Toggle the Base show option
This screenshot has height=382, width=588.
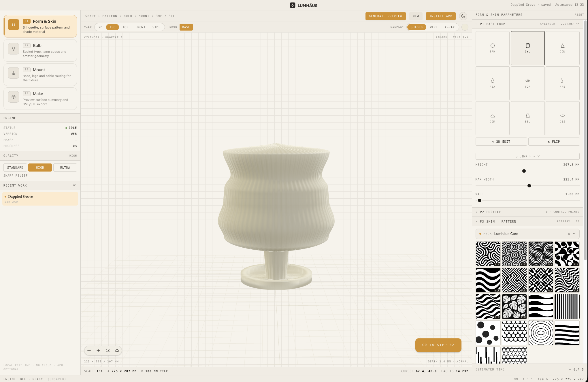pos(186,27)
